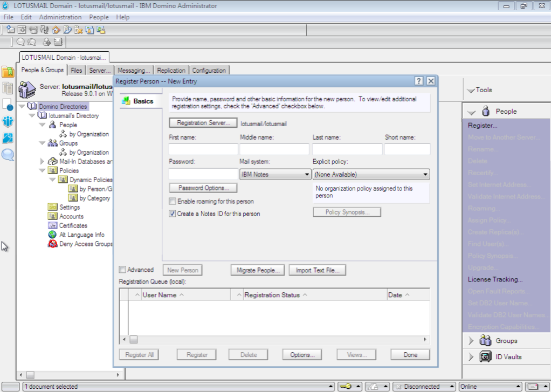Expand the Mail-In Databases tree node
The height and width of the screenshot is (392, 551).
42,161
